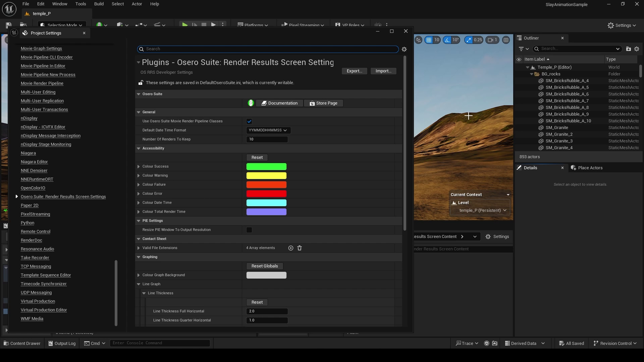Open the Outliner settings gear
644x362 pixels.
[x=637, y=49]
